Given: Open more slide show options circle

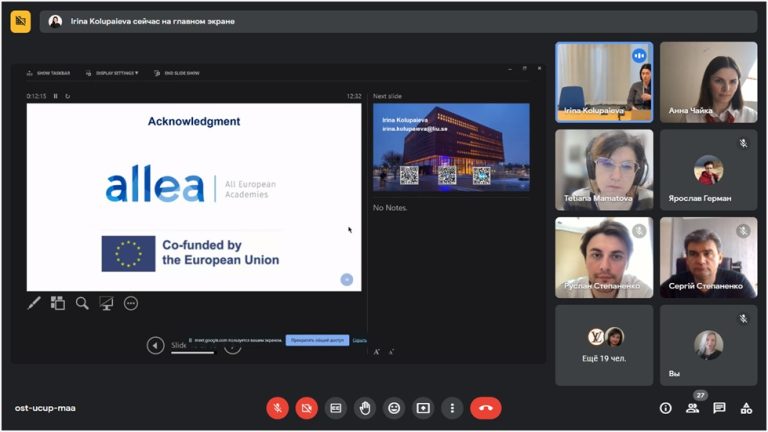Looking at the screenshot, I should [131, 303].
